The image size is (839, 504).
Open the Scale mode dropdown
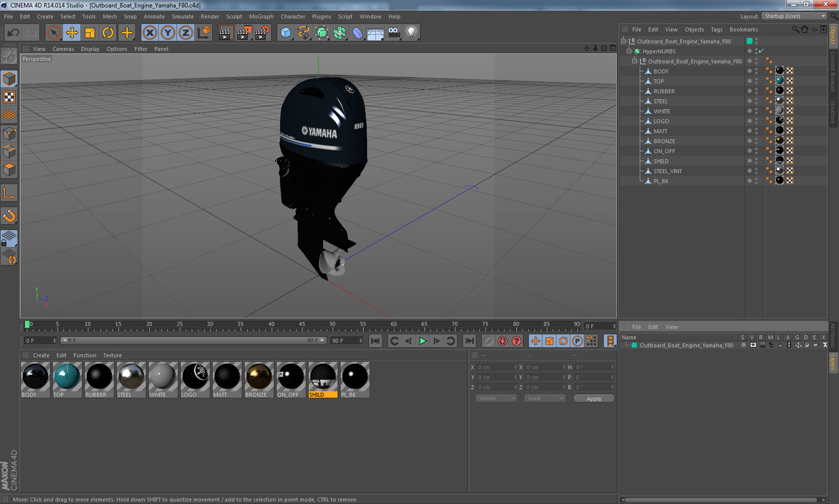coord(545,398)
